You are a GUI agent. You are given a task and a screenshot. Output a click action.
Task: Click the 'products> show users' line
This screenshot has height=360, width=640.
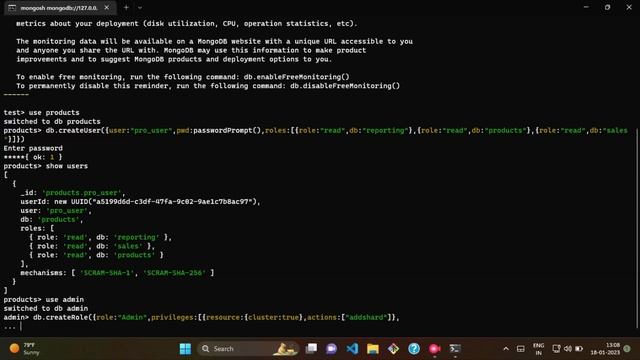[46, 166]
